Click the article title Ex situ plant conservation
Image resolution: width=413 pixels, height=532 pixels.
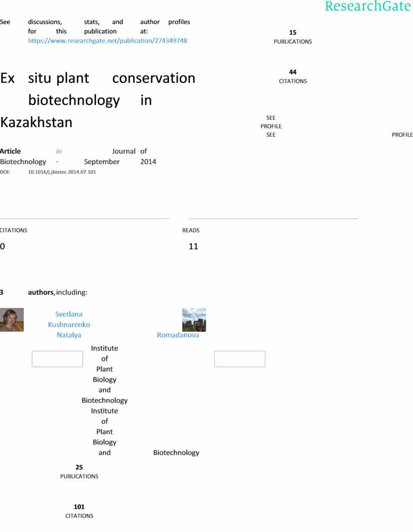[98, 100]
